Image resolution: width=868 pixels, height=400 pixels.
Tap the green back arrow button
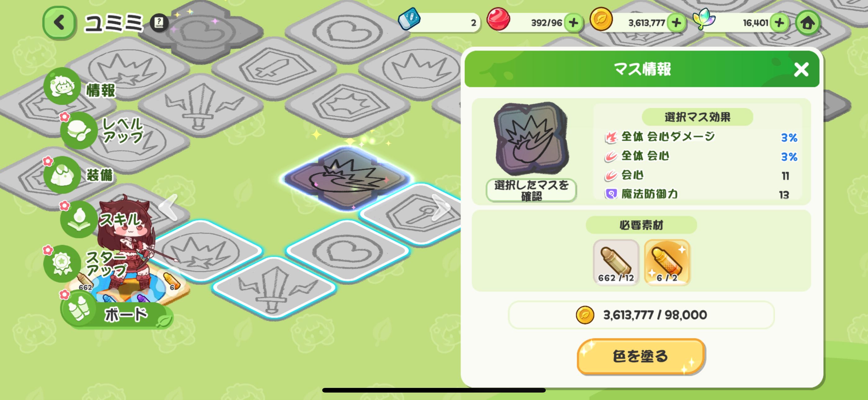[59, 23]
